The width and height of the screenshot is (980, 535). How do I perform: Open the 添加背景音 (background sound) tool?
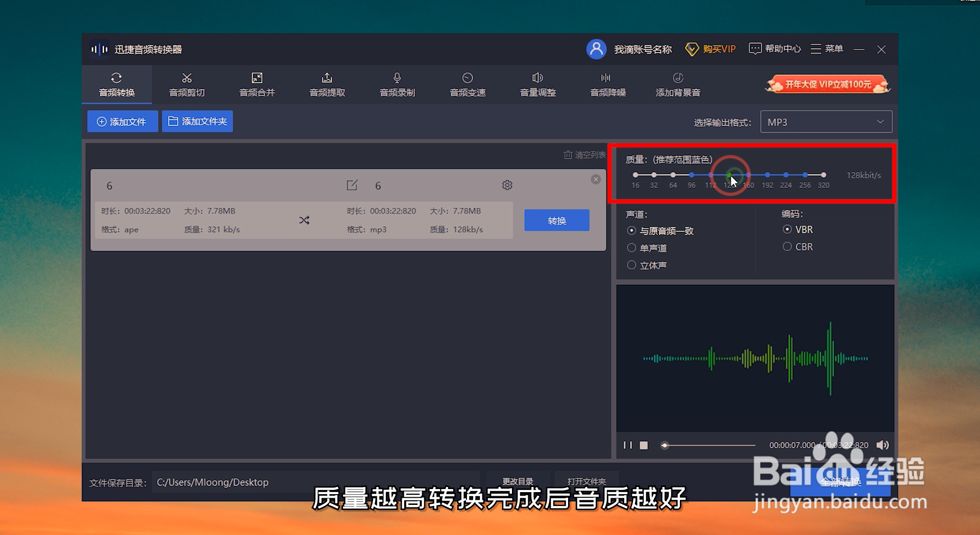pos(678,84)
